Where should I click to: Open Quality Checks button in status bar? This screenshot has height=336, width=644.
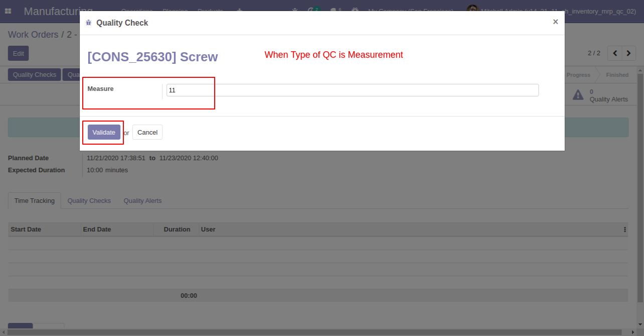34,75
